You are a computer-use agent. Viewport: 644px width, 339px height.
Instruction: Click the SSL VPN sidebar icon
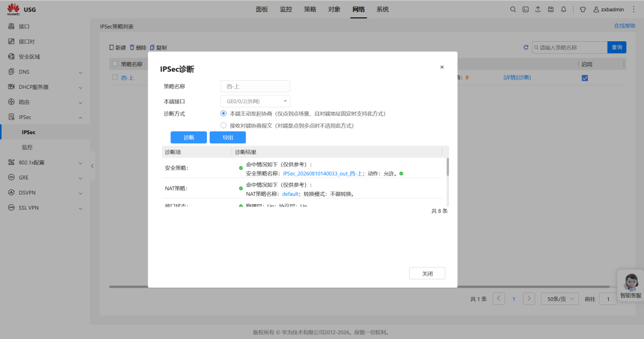(x=11, y=208)
